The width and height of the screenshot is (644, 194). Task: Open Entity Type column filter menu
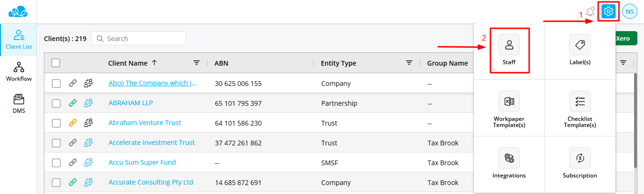(409, 63)
